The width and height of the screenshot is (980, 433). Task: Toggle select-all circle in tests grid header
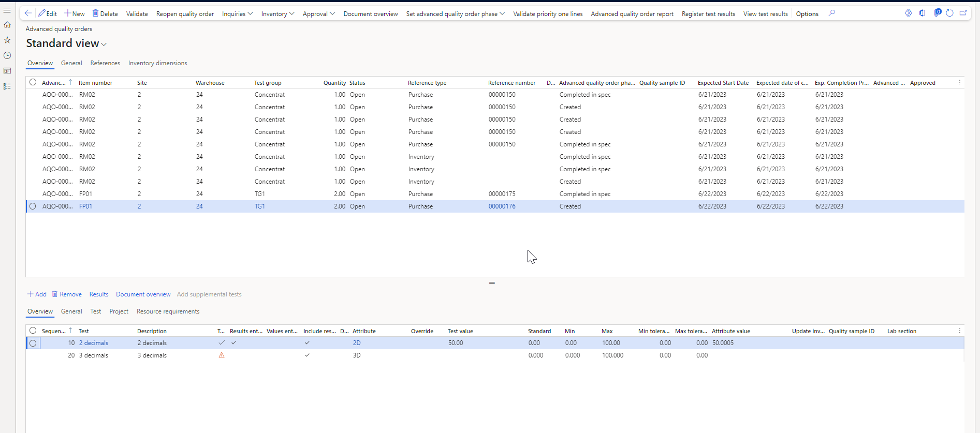[33, 331]
